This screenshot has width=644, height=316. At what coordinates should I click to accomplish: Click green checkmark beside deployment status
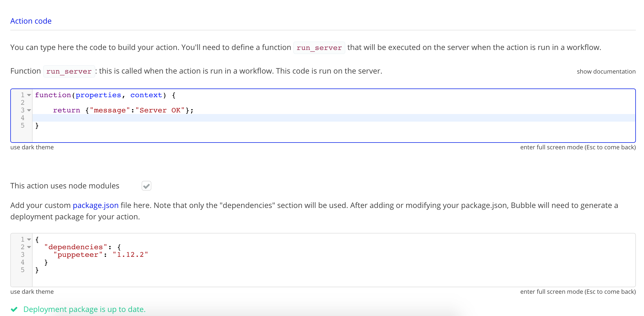pos(14,309)
